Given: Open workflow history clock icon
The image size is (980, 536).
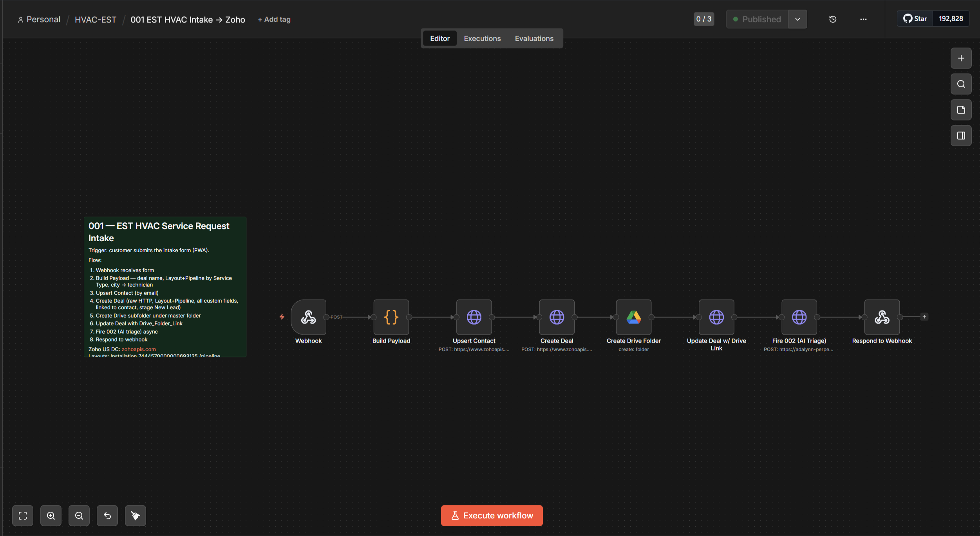Looking at the screenshot, I should 833,19.
